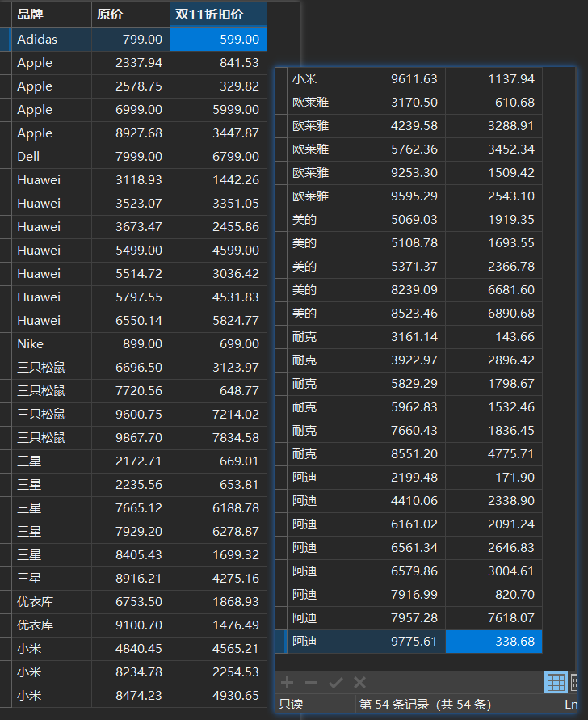Select the 610.68 discount cell
588x720 pixels.
(x=493, y=103)
